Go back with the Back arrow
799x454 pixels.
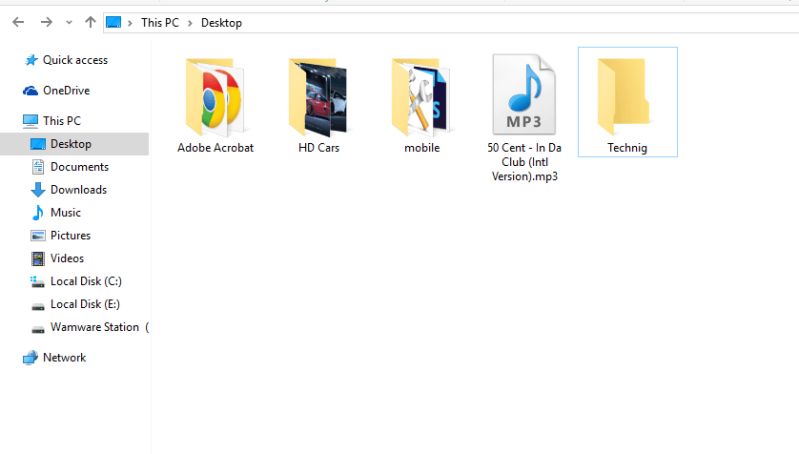18,22
